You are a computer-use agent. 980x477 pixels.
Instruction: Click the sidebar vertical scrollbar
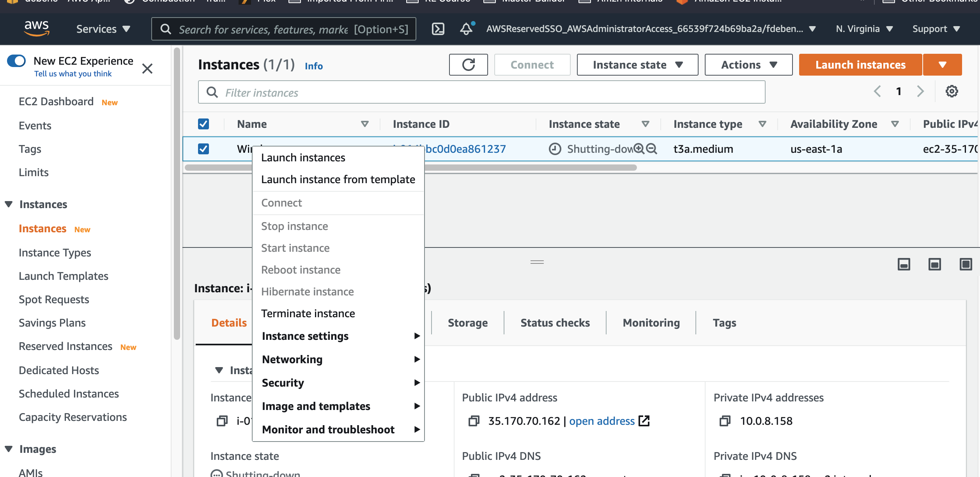coord(177,193)
